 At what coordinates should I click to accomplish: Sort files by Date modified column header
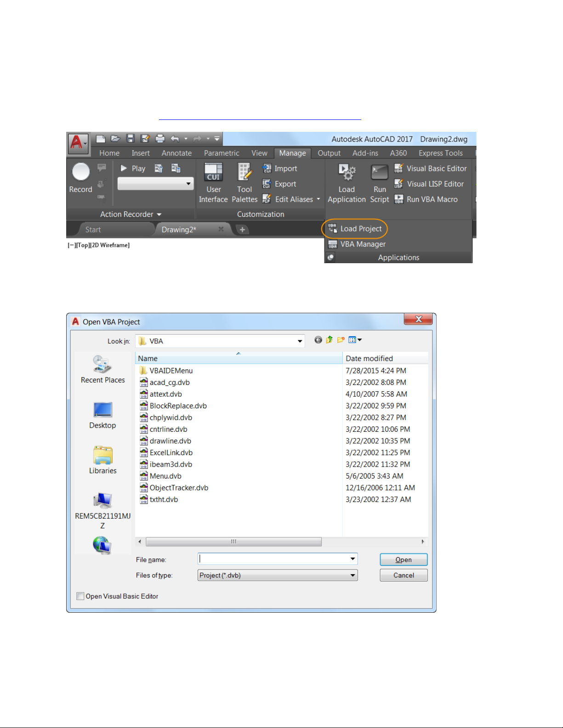pos(385,358)
